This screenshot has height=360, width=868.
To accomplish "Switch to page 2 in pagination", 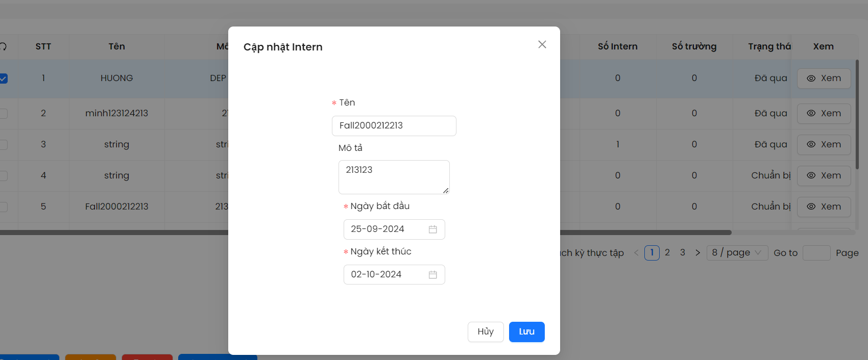I will (x=667, y=253).
